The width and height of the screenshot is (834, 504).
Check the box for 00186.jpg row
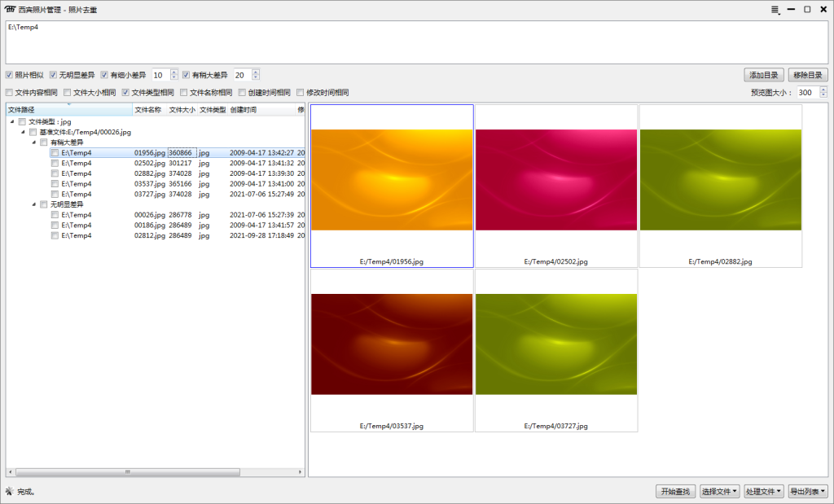pyautogui.click(x=55, y=226)
